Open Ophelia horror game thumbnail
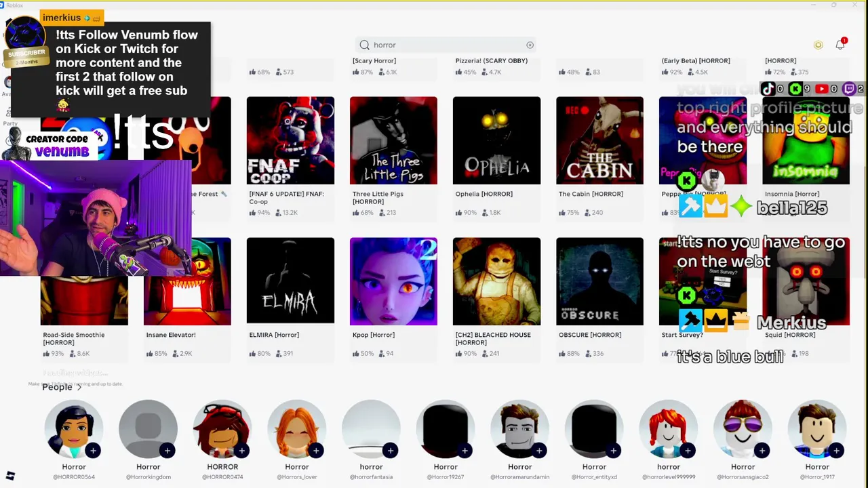The width and height of the screenshot is (868, 488). pyautogui.click(x=496, y=140)
